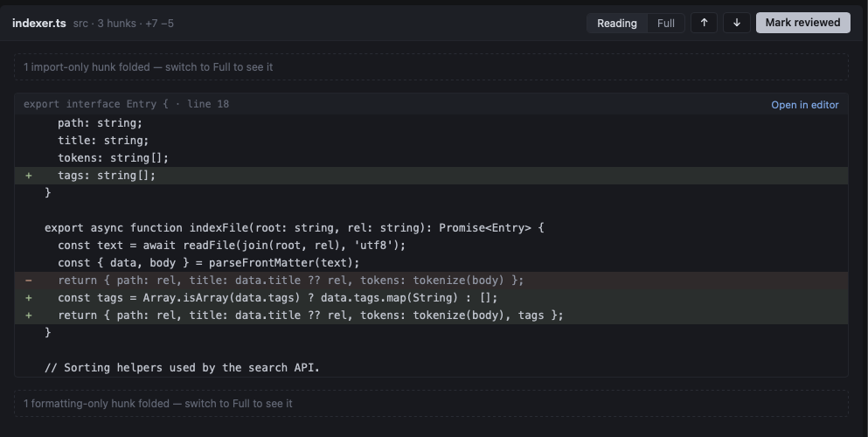868x437 pixels.
Task: Select the line 'title: string;'
Action: point(431,141)
